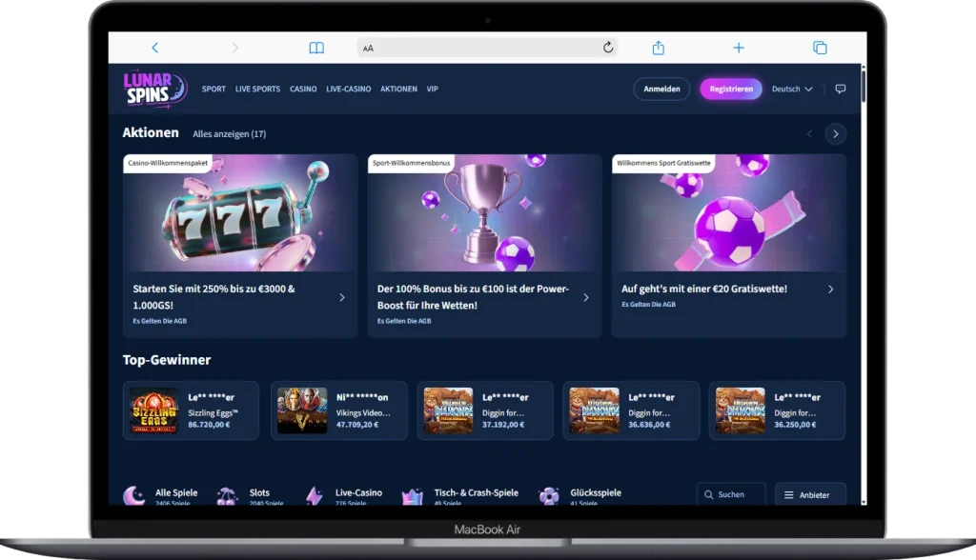Click Es Gelten Die AGB under Sport-Willkommensbonus
The height and width of the screenshot is (560, 976).
click(404, 321)
